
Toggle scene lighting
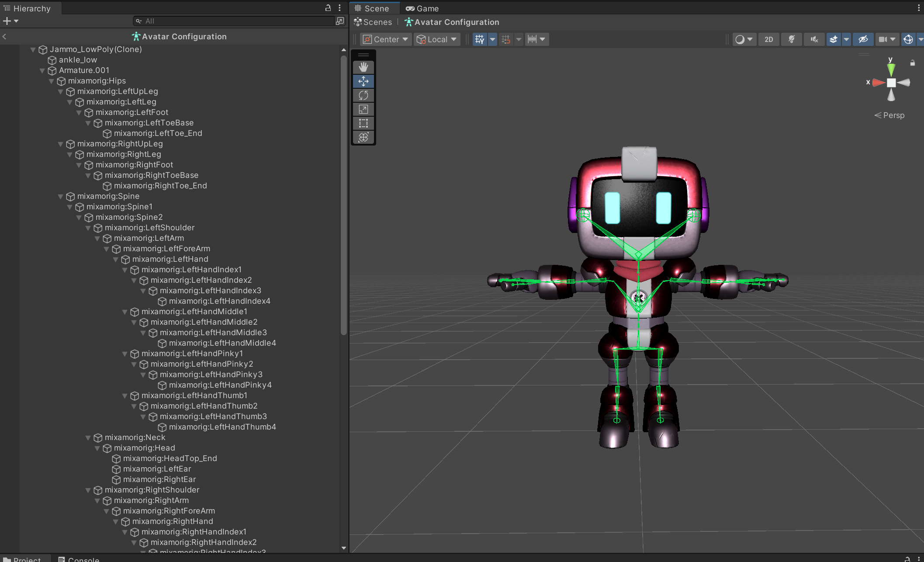pyautogui.click(x=791, y=39)
